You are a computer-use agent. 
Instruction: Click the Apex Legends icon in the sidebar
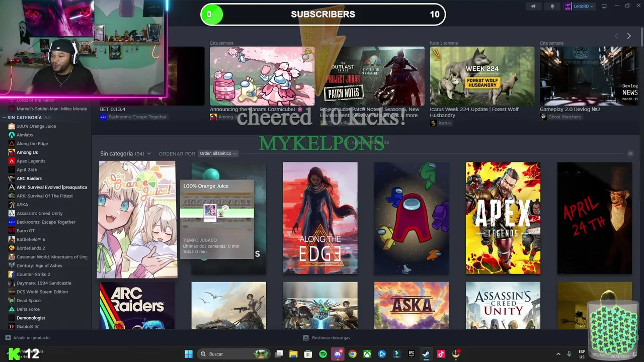click(x=12, y=161)
